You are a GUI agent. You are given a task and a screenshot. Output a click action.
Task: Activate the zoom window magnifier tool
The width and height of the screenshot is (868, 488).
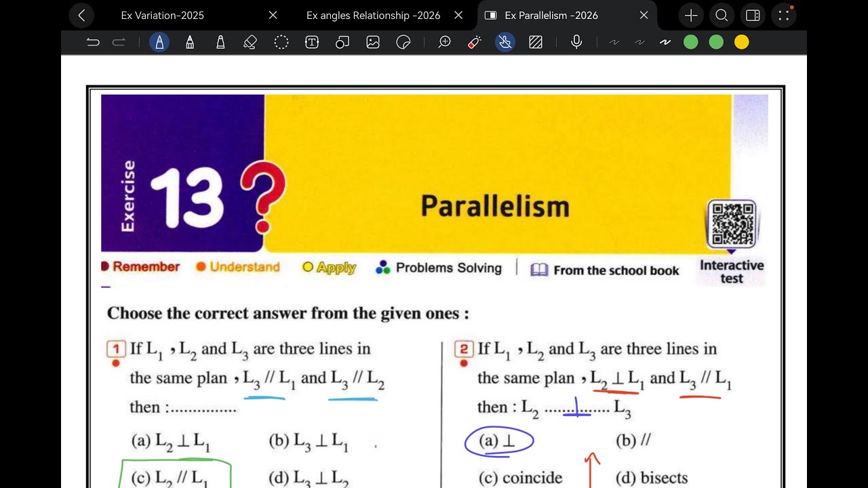point(445,43)
